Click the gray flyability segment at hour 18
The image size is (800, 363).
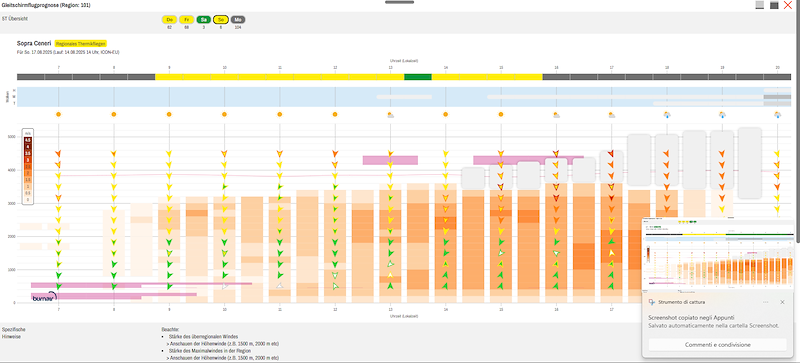click(666, 77)
